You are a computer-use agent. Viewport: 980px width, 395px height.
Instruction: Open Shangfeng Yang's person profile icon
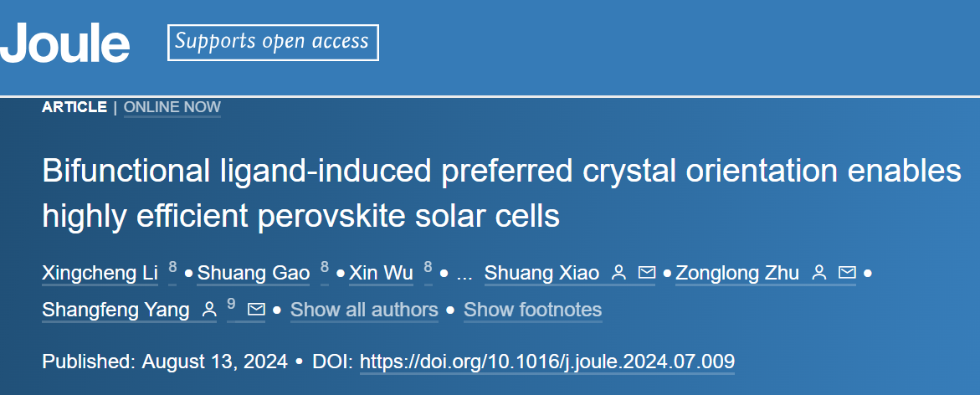[x=209, y=310]
